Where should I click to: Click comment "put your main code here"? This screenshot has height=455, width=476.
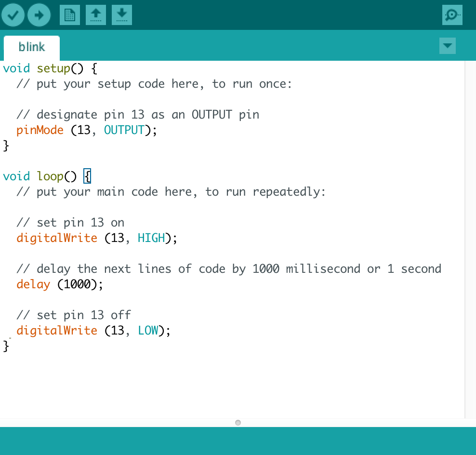[x=171, y=192]
